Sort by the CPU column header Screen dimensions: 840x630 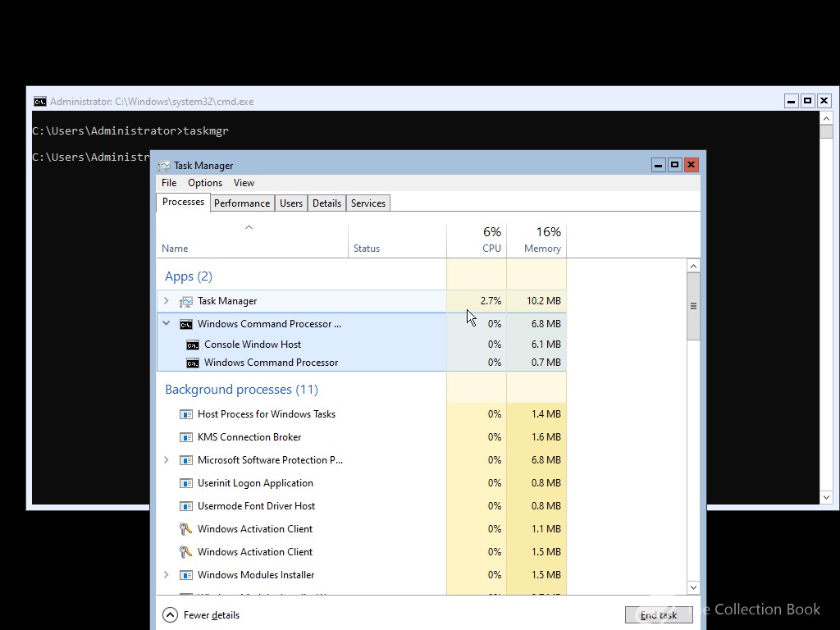point(477,240)
